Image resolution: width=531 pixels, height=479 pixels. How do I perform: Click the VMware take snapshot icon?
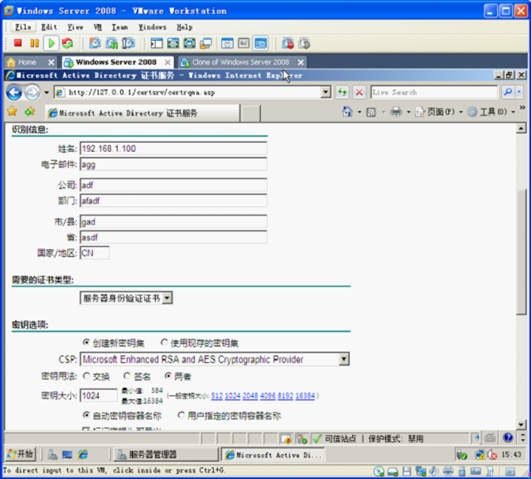[x=95, y=43]
